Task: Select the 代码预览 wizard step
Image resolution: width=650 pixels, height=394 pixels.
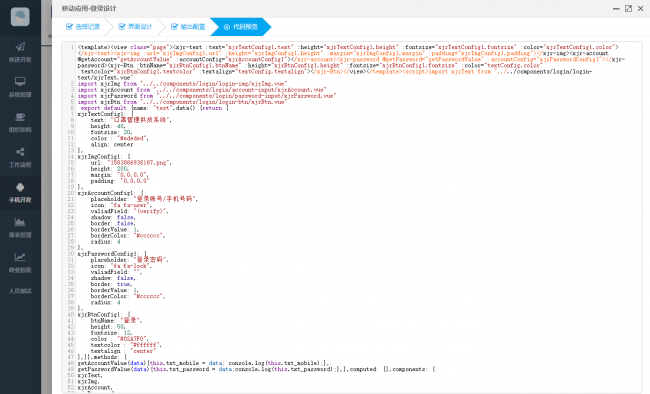Action: click(241, 27)
